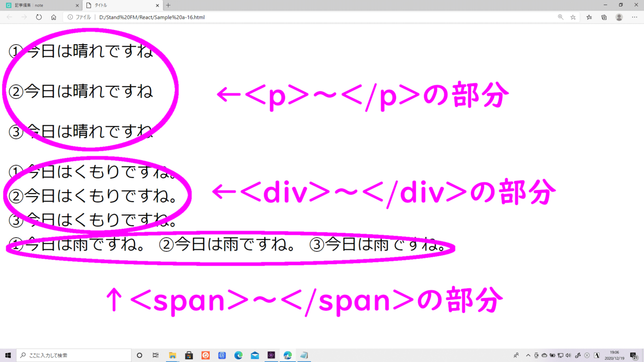Open the Edge profile avatar icon
Image resolution: width=644 pixels, height=362 pixels.
pyautogui.click(x=619, y=17)
